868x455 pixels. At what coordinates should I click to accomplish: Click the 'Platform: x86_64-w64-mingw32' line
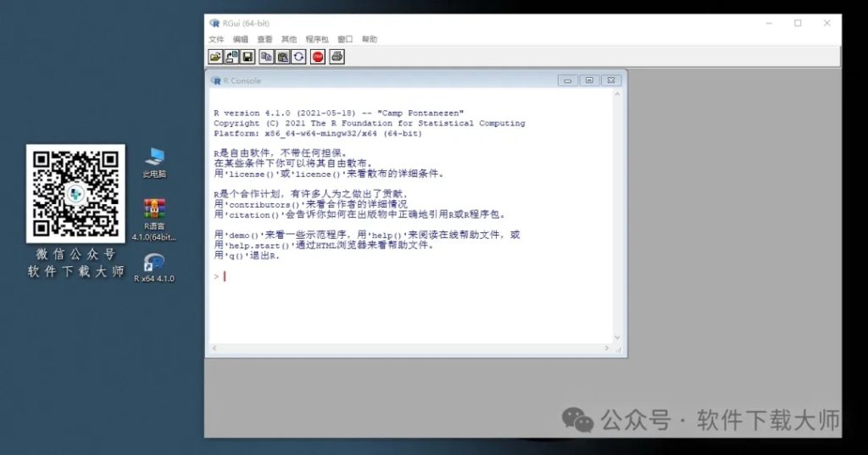pyautogui.click(x=318, y=133)
